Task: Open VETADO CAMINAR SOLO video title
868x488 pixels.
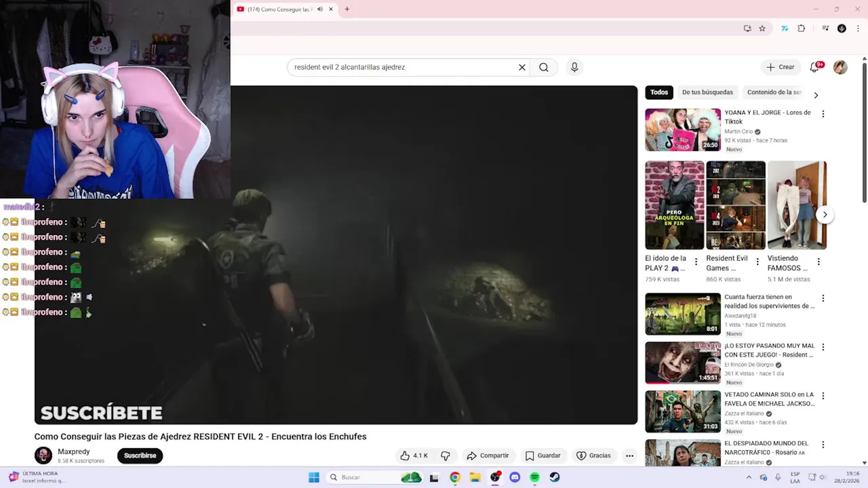Action: point(769,399)
